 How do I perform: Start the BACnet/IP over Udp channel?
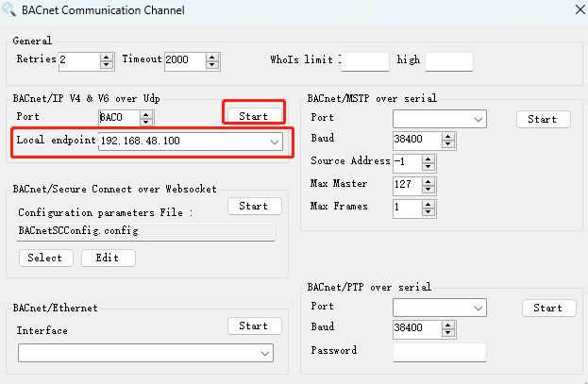click(x=255, y=116)
